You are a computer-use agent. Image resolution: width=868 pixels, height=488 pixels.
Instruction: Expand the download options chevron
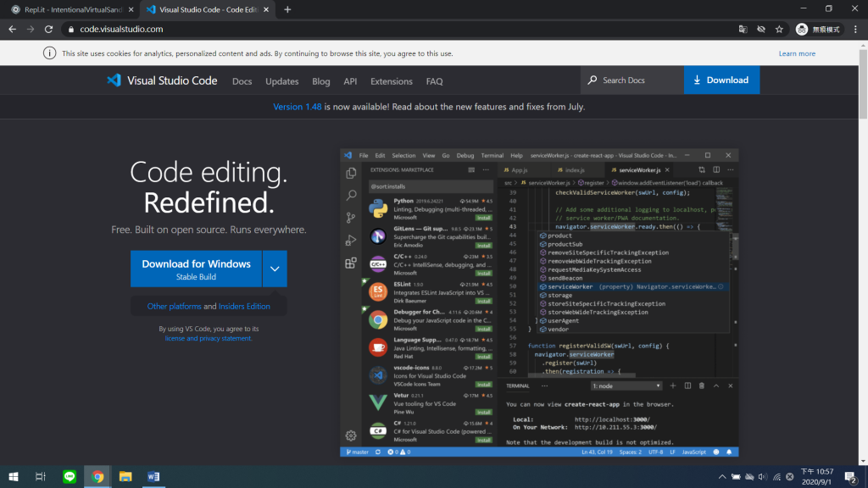point(275,269)
